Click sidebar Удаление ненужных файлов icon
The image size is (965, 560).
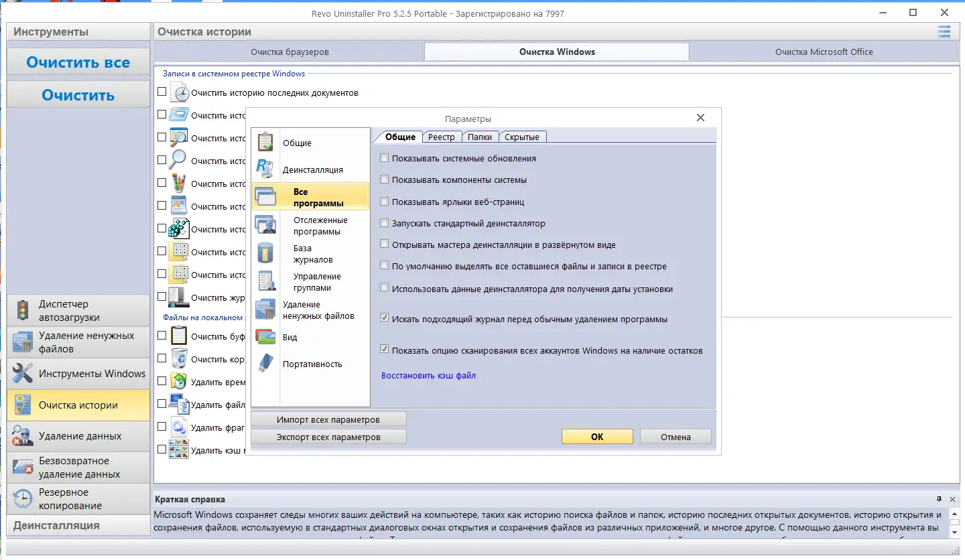pos(23,342)
